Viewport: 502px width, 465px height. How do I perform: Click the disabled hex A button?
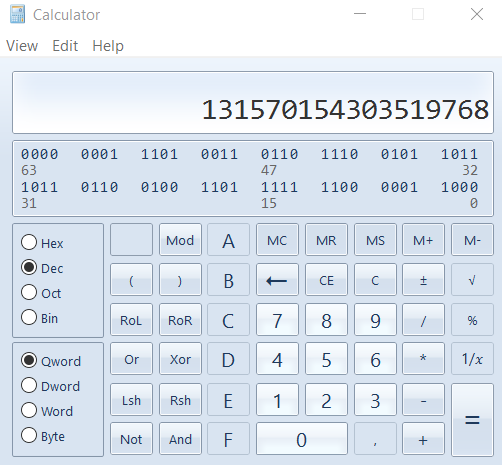(228, 240)
